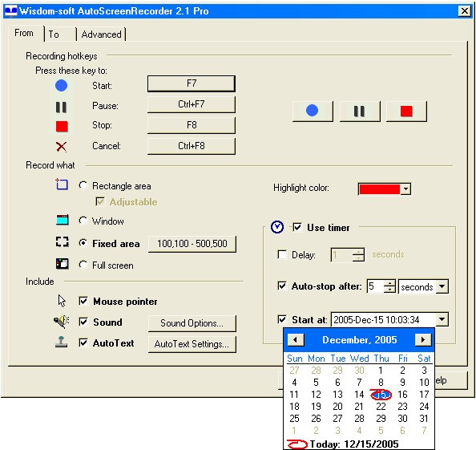476x450 pixels.
Task: Click the pause button in the control panel
Action: coord(360,111)
